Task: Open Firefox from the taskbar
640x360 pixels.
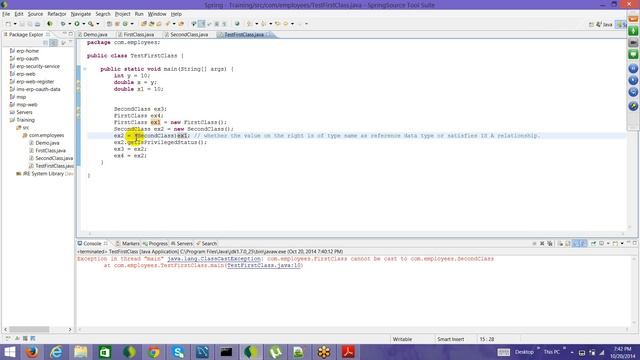Action: pos(32,352)
